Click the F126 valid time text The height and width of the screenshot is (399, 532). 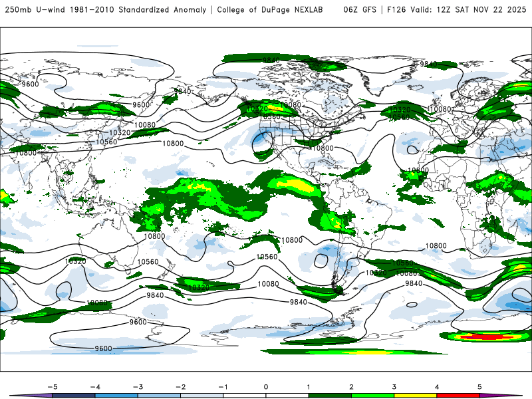456,9
